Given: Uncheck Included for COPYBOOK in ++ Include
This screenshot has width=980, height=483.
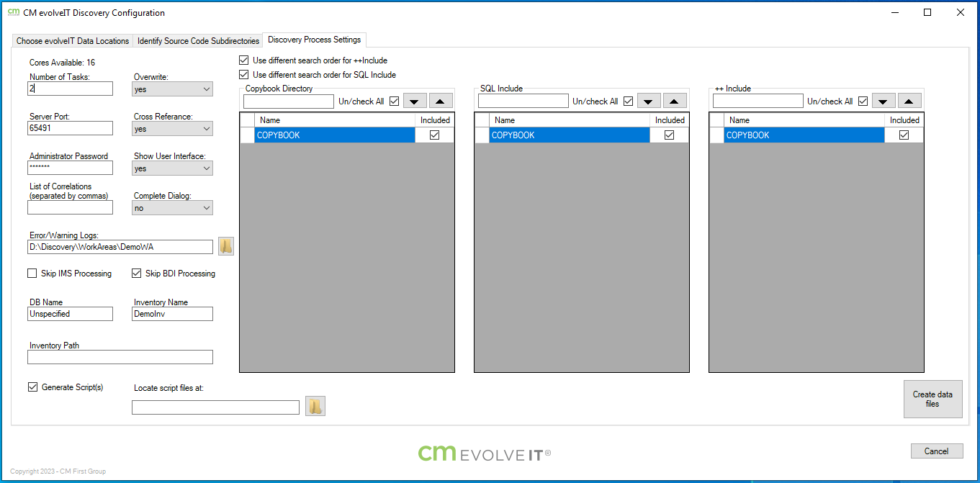Looking at the screenshot, I should 904,135.
